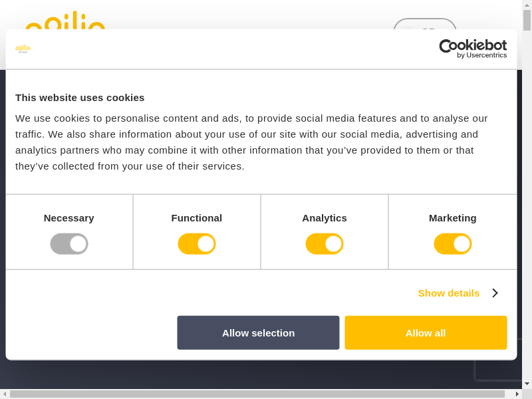The image size is (532, 399).
Task: Toggle the Necessary cookies switch
Action: click(x=69, y=244)
